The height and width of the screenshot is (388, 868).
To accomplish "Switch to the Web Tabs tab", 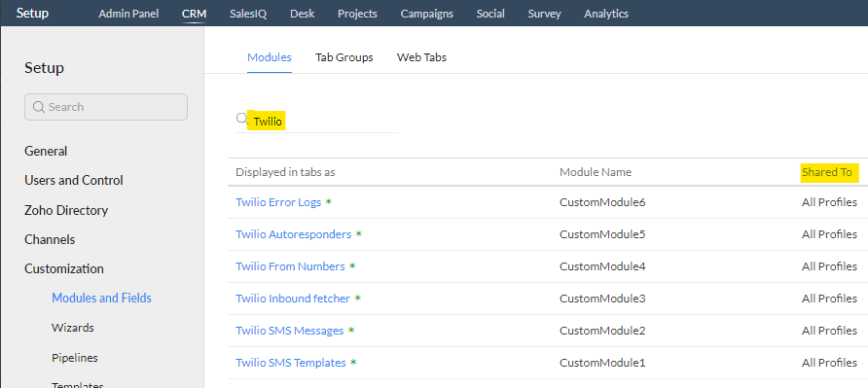I will (421, 57).
